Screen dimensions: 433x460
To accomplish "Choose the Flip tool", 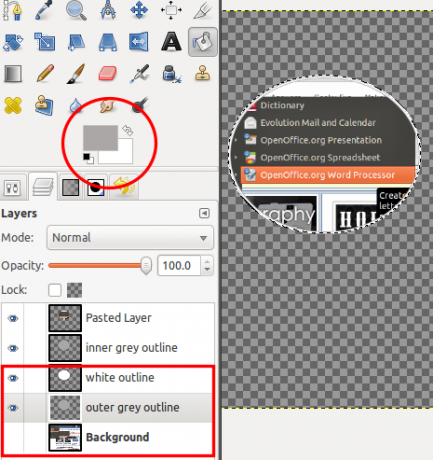I will click(139, 42).
